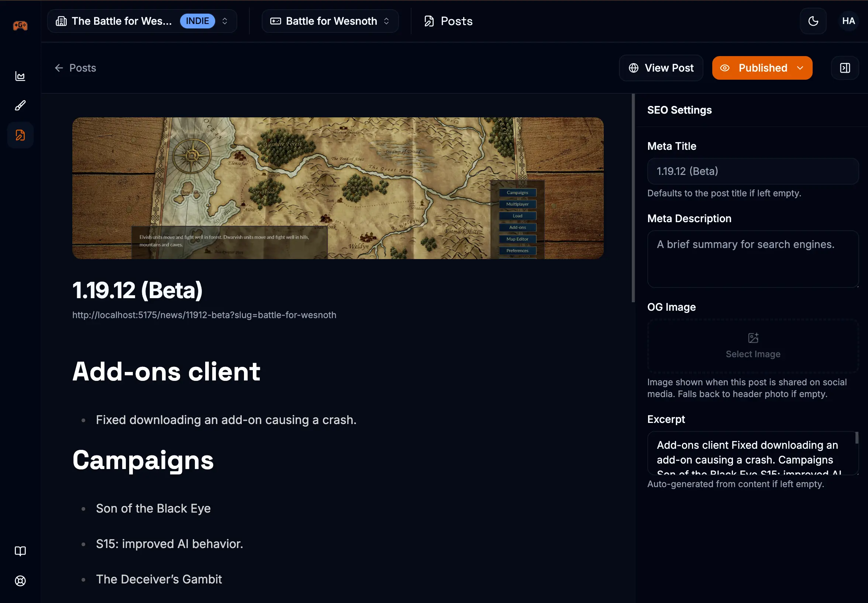
Task: Open the Posts editor icon in the sidebar
Action: point(20,134)
